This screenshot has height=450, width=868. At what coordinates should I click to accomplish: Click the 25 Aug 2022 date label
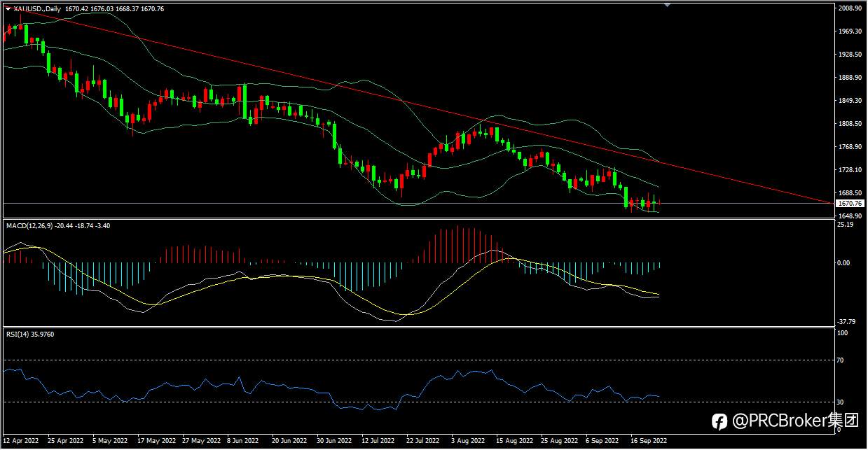coord(560,442)
